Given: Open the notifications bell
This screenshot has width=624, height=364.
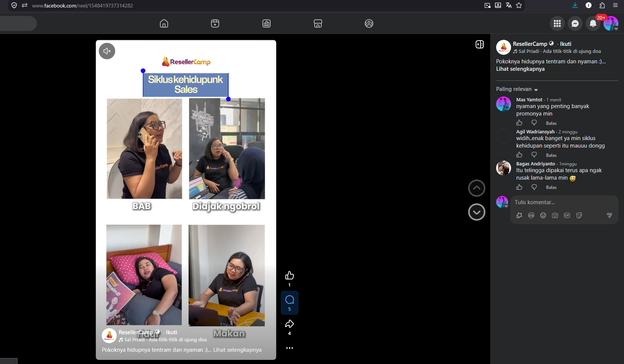Looking at the screenshot, I should point(593,23).
